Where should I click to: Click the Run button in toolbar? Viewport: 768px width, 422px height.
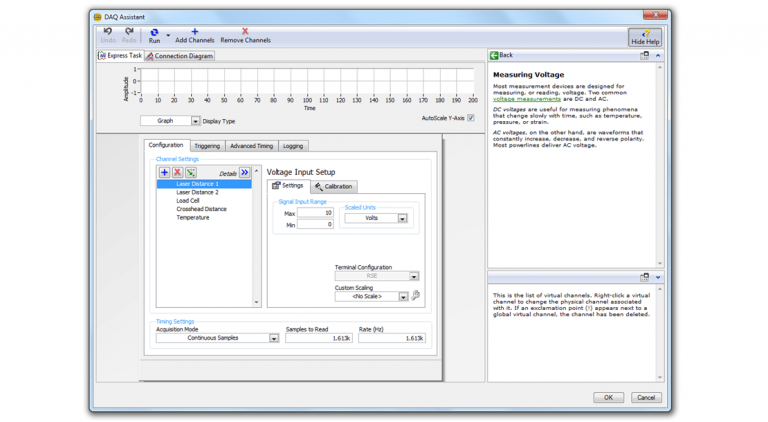coord(154,35)
